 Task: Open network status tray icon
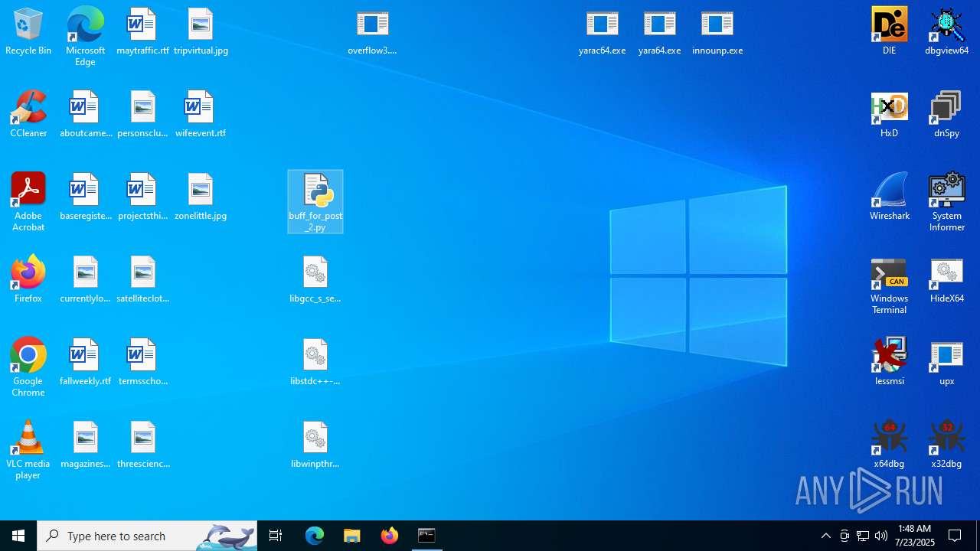[x=863, y=536]
